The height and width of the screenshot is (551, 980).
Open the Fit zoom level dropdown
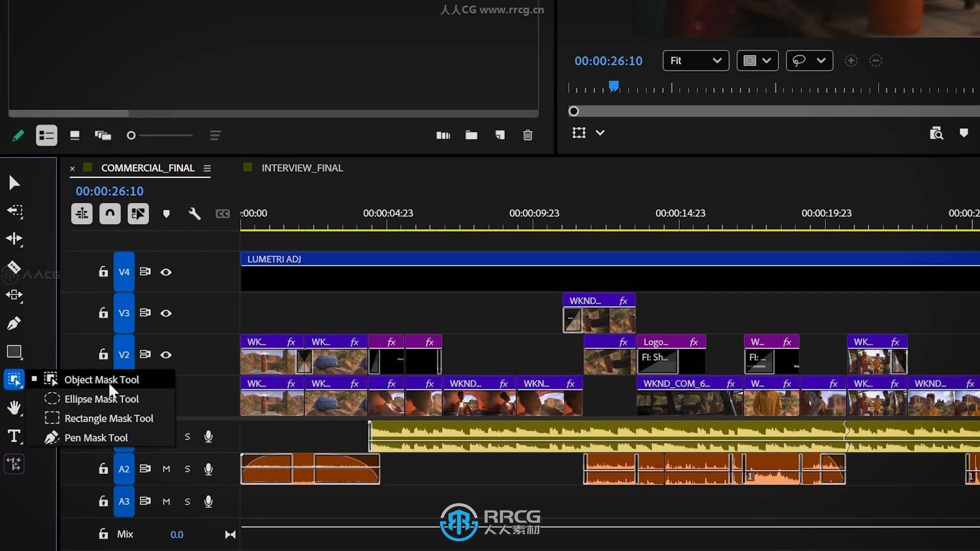pos(695,61)
